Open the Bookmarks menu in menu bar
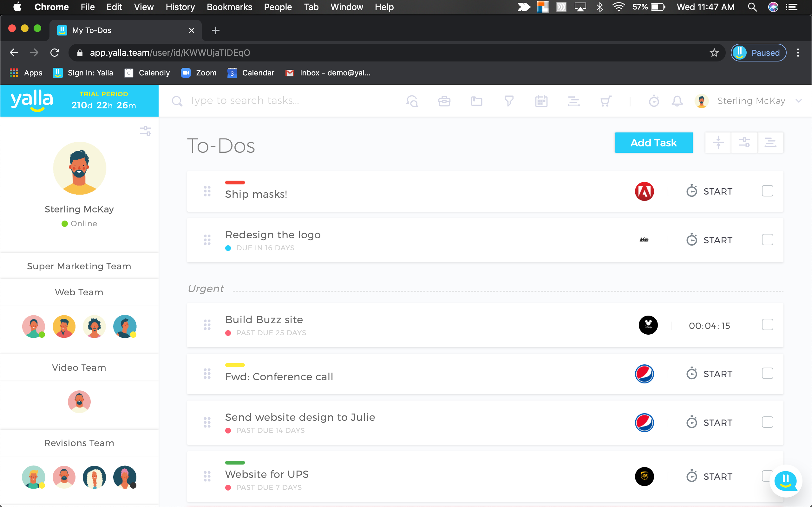Image resolution: width=812 pixels, height=507 pixels. point(229,7)
